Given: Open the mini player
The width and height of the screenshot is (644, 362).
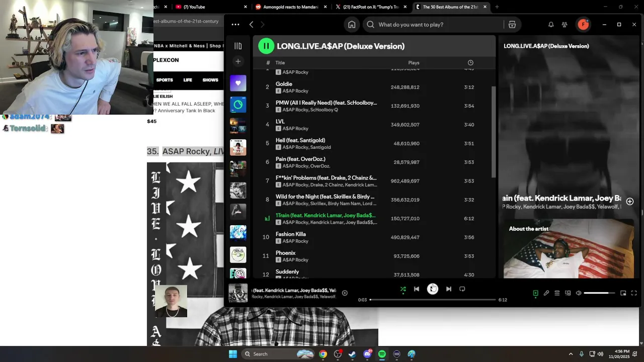Looking at the screenshot, I should tap(623, 293).
